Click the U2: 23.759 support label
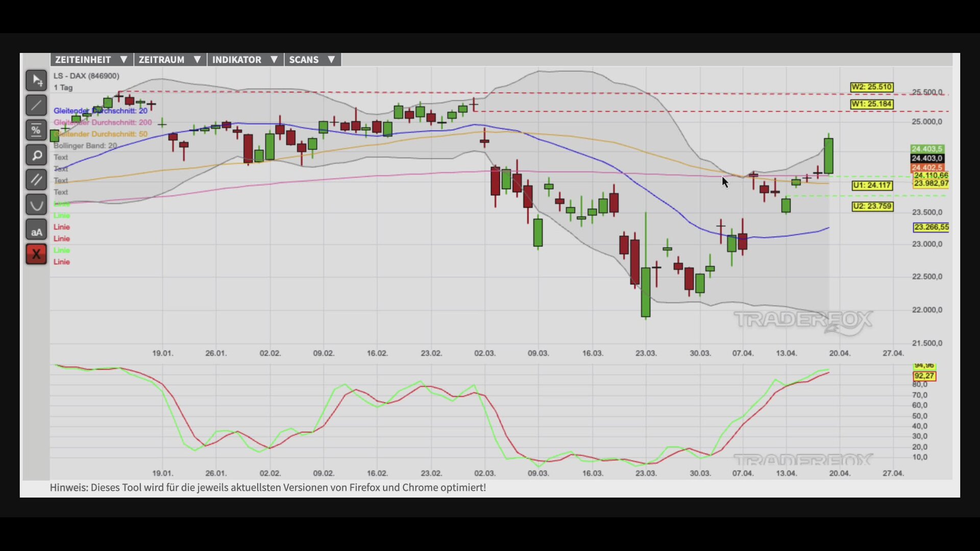The width and height of the screenshot is (980, 551). point(872,207)
